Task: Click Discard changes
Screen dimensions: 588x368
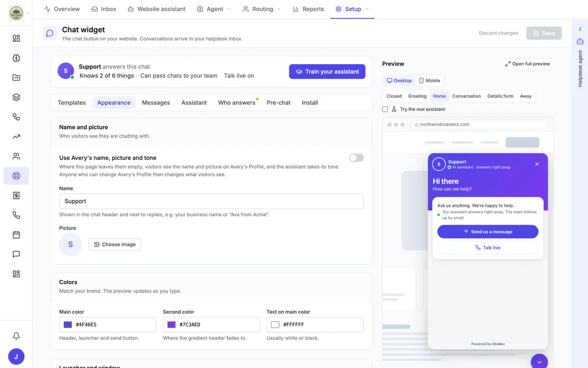Action: 498,33
